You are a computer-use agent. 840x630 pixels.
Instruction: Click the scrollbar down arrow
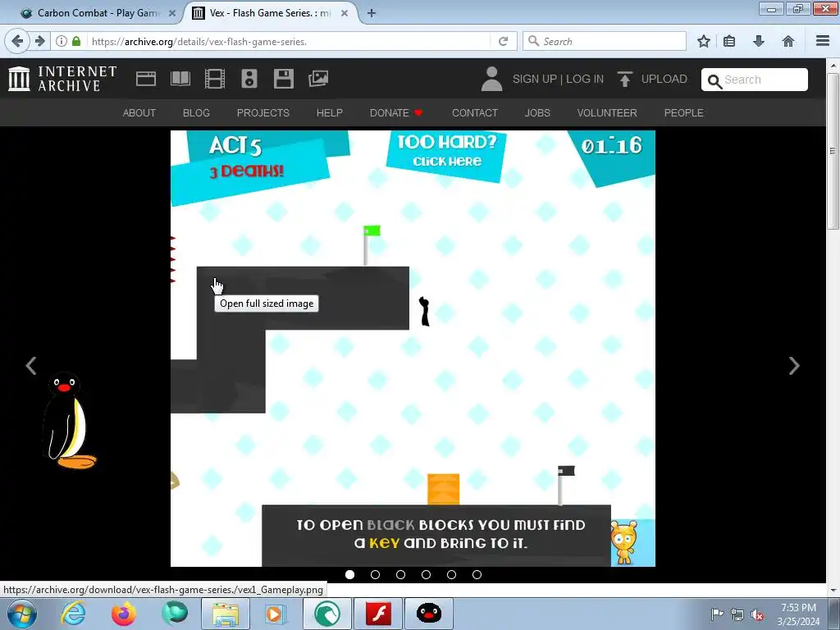pyautogui.click(x=833, y=590)
